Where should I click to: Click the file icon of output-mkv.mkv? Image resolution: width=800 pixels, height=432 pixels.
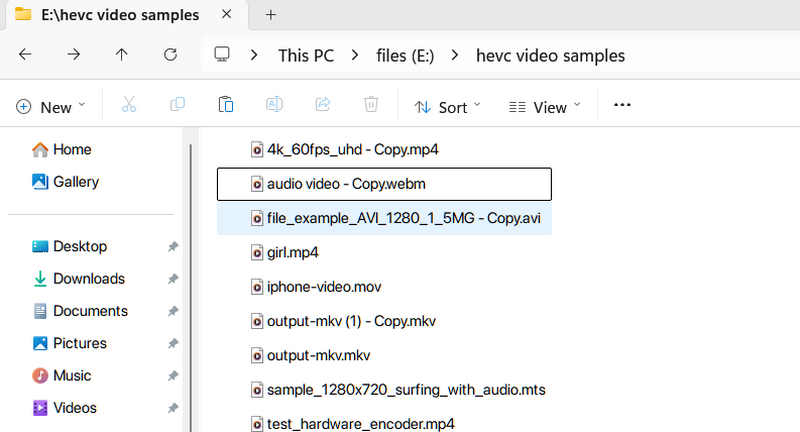click(257, 355)
